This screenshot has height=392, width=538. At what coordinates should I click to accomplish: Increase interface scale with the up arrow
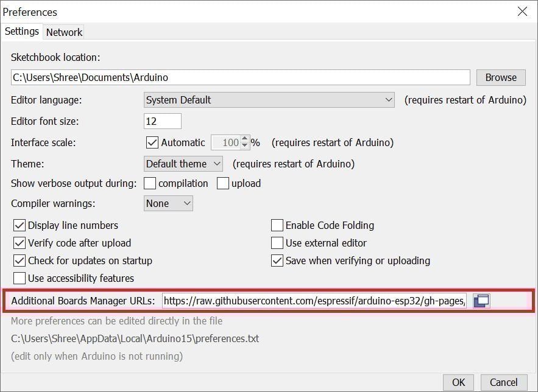click(x=244, y=139)
